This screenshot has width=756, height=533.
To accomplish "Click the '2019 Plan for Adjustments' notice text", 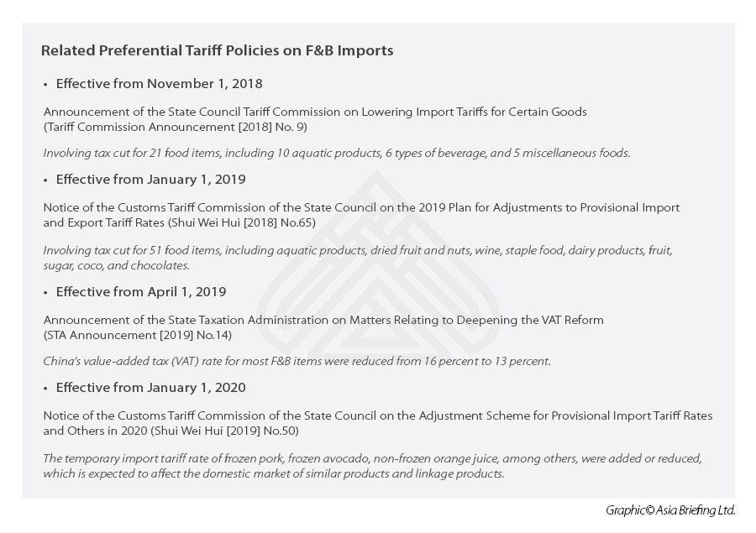I will click(x=361, y=207).
